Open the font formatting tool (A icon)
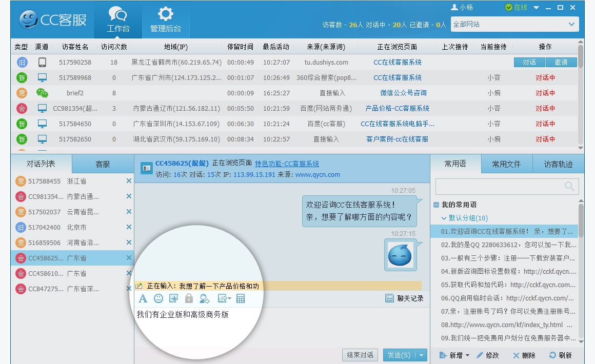Image resolution: width=595 pixels, height=364 pixels. (143, 298)
